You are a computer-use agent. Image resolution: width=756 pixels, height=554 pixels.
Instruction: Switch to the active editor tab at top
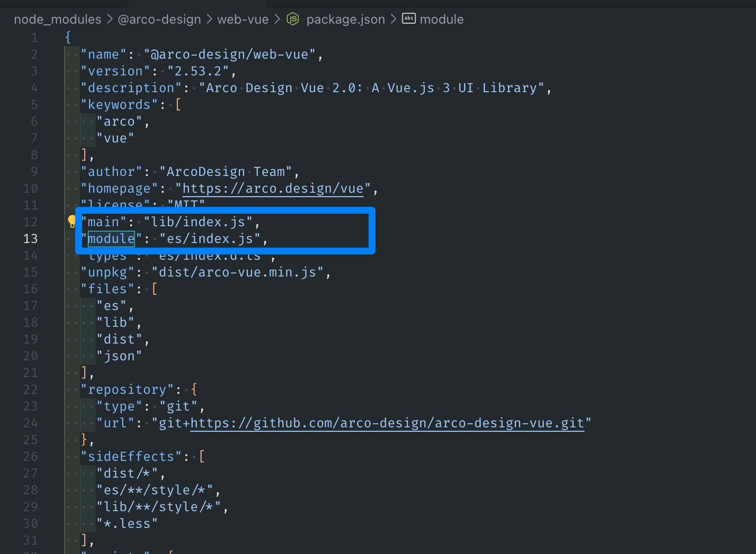coord(197,3)
